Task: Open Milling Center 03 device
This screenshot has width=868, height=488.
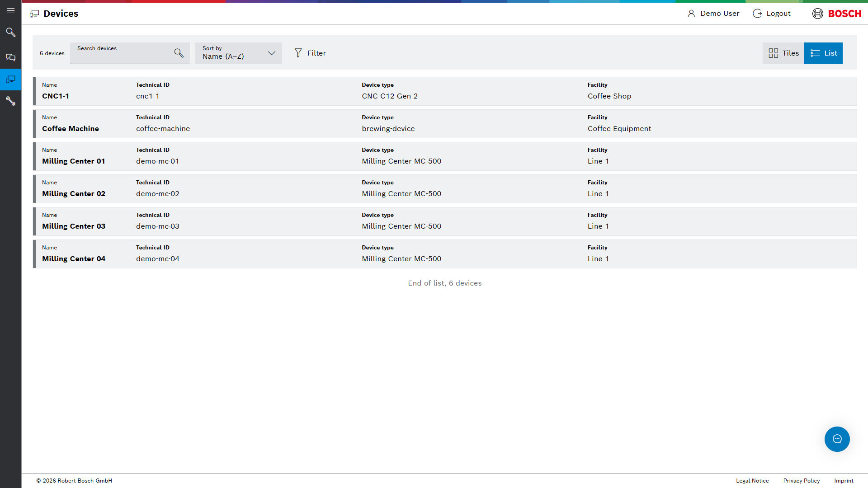Action: [x=445, y=221]
